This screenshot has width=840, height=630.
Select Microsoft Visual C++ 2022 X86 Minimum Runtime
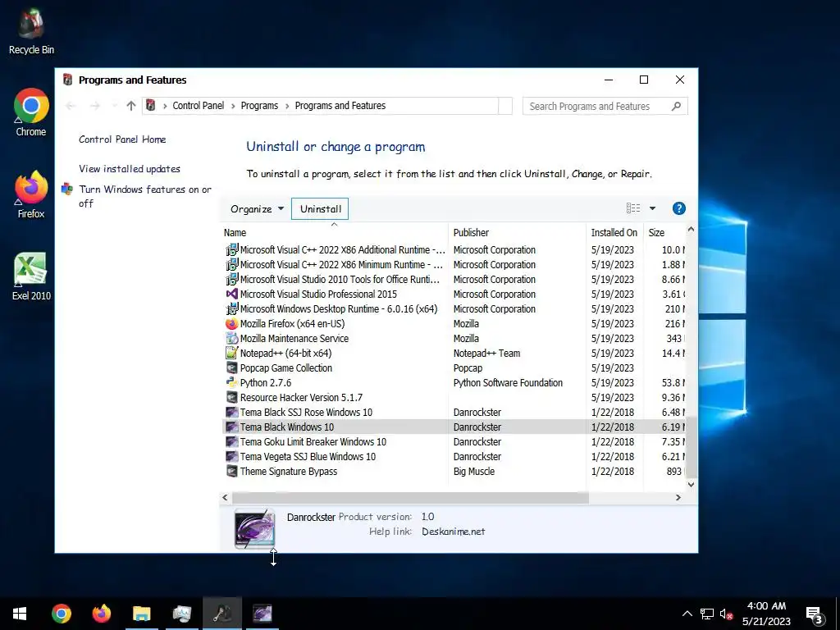tap(453, 265)
